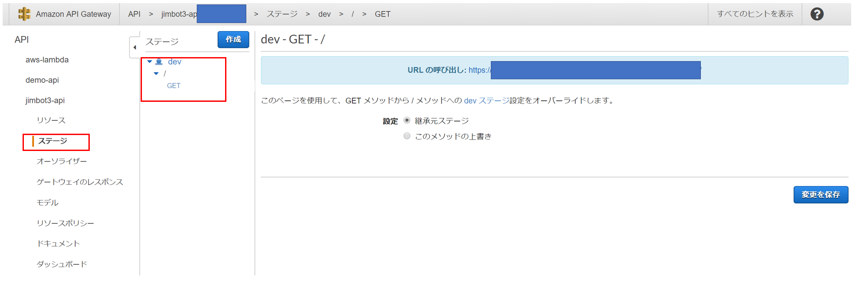Collapse the stages panel with left arrow
Image resolution: width=868 pixels, height=286 pixels.
134,47
